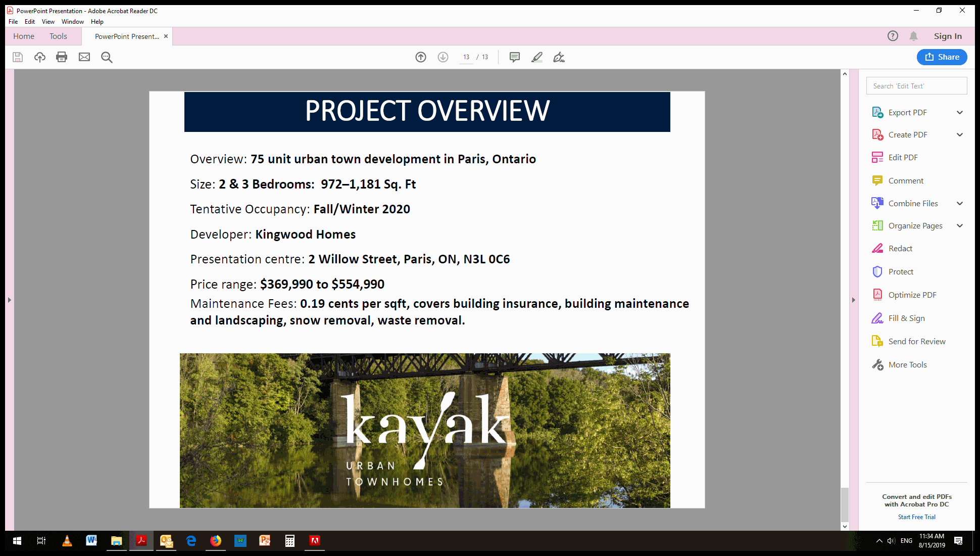
Task: Send file by email envelope icon
Action: click(84, 57)
